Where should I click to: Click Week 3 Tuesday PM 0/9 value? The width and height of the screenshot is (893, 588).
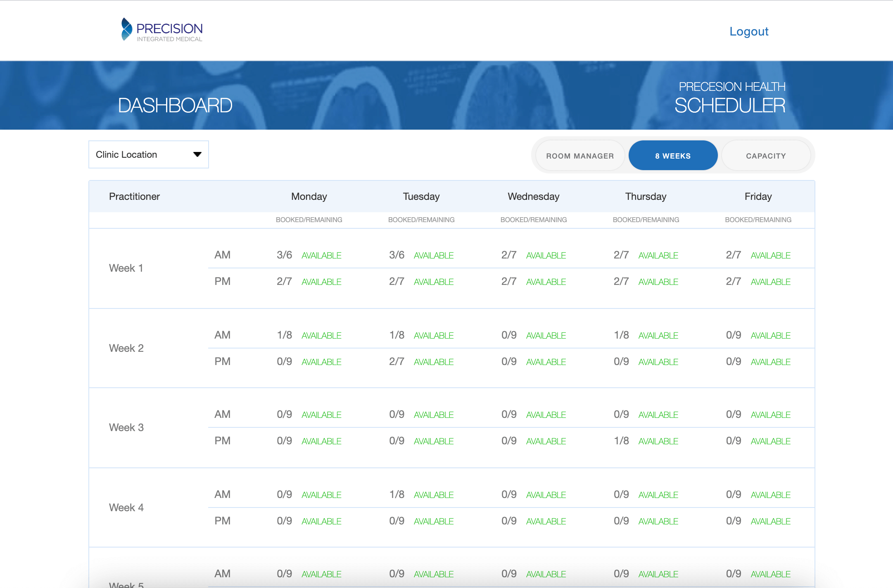(x=397, y=441)
